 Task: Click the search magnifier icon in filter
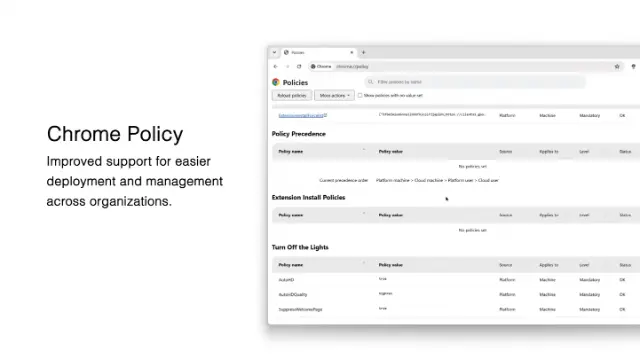coord(371,82)
